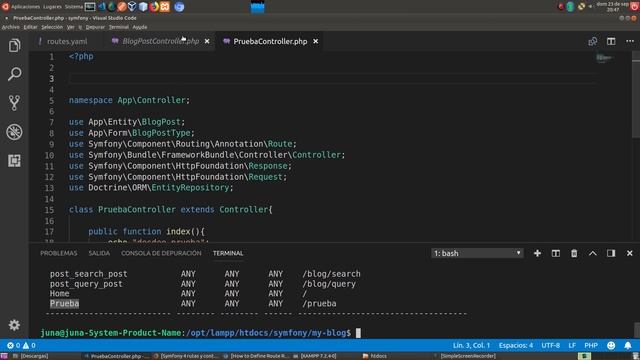
Task: Click '/blog/search' path in terminal
Action: tap(331, 274)
